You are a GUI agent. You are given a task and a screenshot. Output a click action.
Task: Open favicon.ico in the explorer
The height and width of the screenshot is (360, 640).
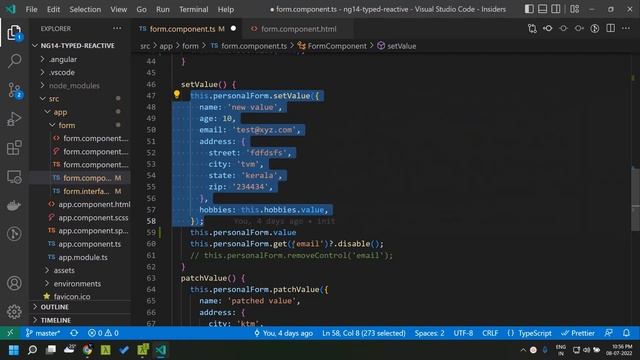tap(72, 296)
